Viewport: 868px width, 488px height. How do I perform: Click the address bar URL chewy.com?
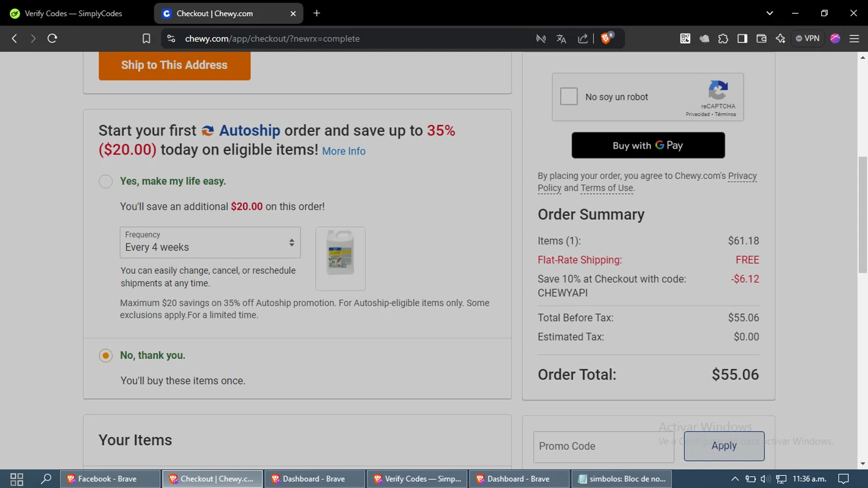tap(272, 39)
